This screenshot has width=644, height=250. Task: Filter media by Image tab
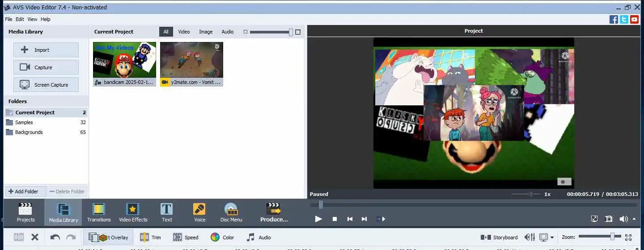(206, 32)
